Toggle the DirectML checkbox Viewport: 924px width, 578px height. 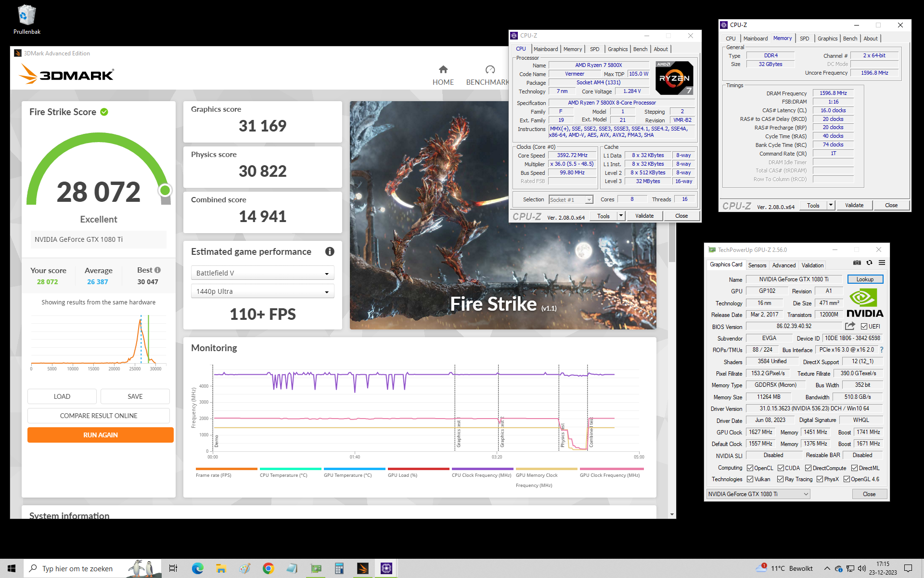pyautogui.click(x=854, y=468)
